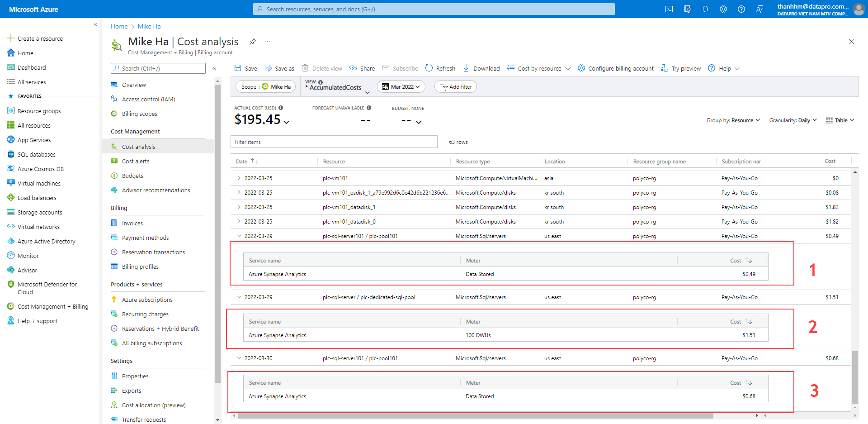Click the Filter items search field
The width and height of the screenshot is (868, 424).
334,142
